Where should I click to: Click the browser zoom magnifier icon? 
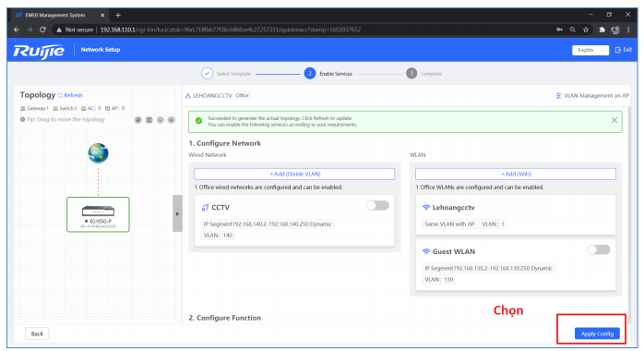[x=573, y=30]
